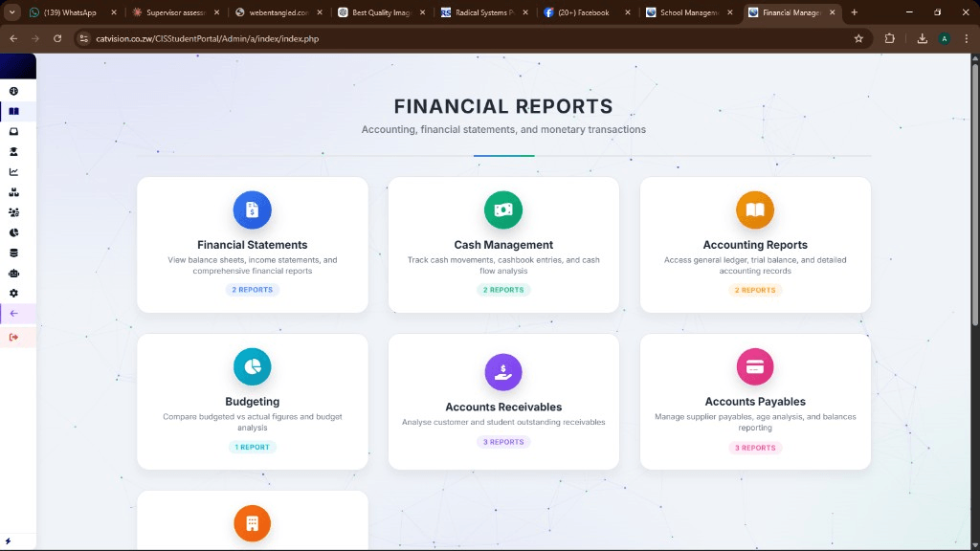This screenshot has width=980, height=551.
Task: Close the Financial Management tab
Action: coord(832,12)
